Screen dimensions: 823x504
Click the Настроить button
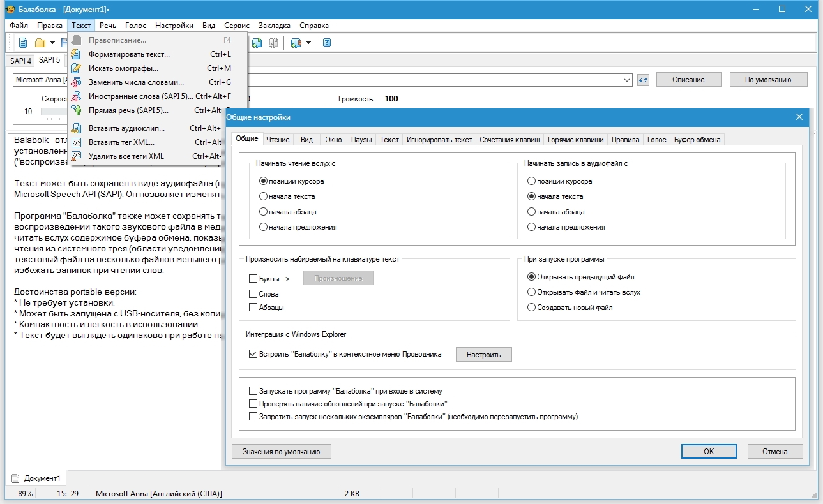tap(483, 354)
